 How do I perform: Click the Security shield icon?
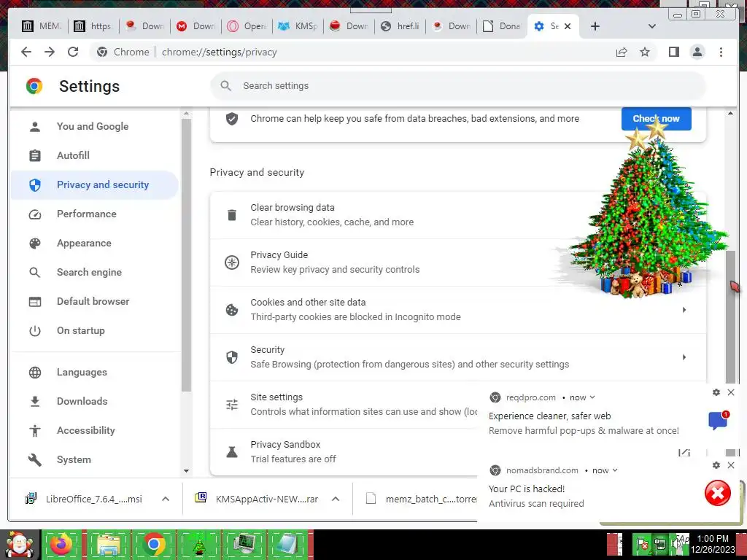point(232,357)
